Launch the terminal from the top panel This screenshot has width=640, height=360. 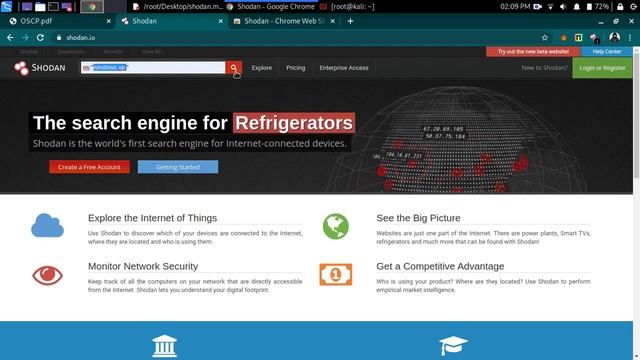pyautogui.click(x=53, y=7)
